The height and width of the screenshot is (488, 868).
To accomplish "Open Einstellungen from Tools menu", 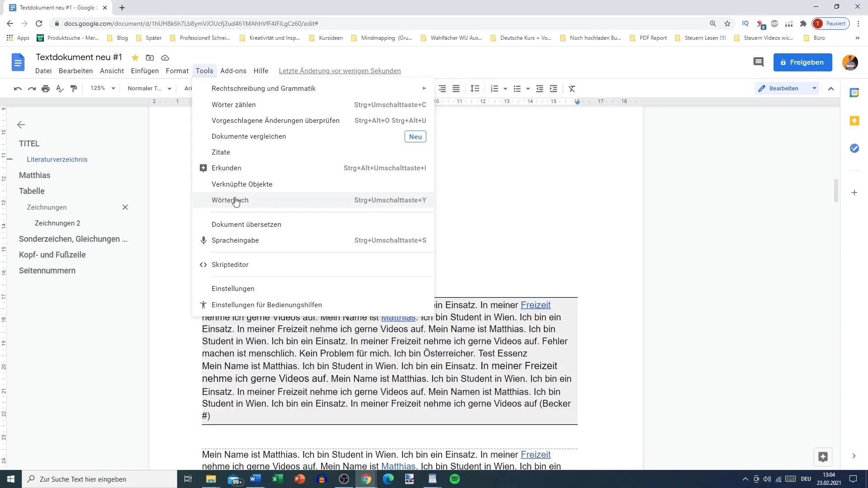I will 233,289.
